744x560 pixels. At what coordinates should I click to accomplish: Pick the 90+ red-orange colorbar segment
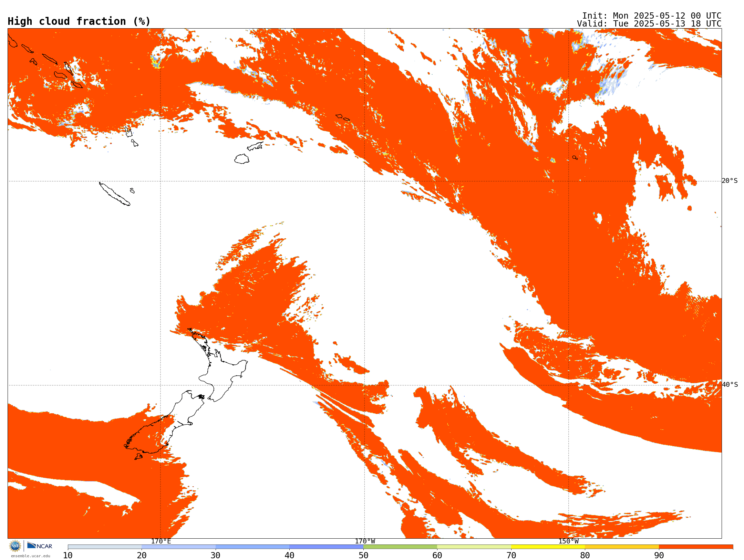[696, 547]
